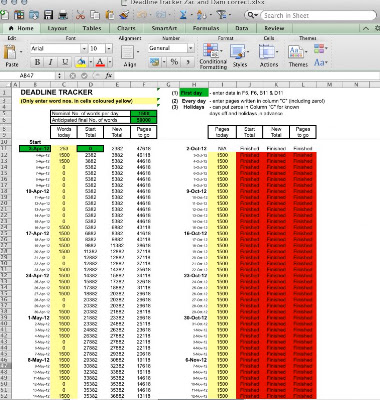Create a new workbook from toolbar
Image resolution: width=380 pixels, height=400 pixels.
click(4, 15)
